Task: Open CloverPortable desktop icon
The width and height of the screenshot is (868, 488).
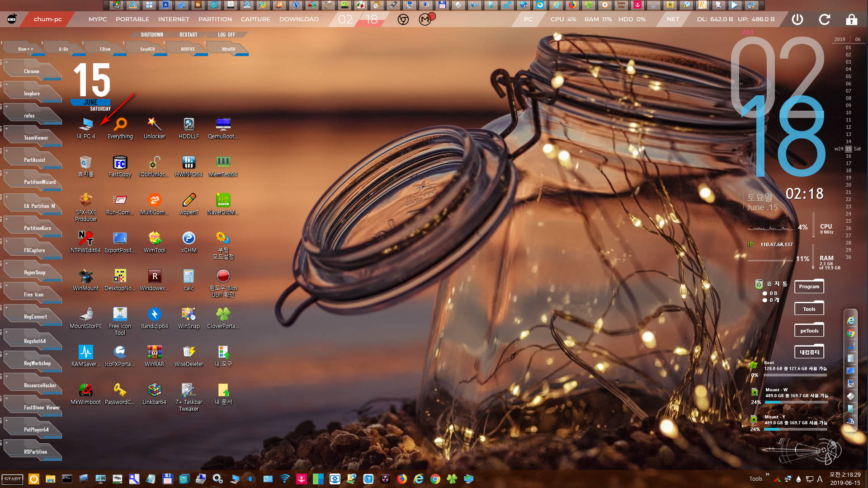Action: coord(223,318)
